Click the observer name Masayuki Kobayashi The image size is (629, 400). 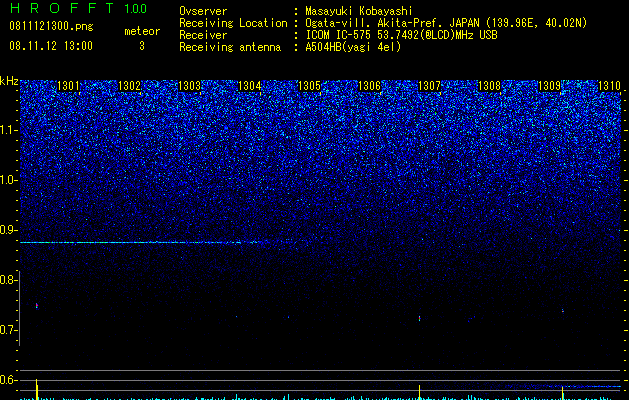(x=359, y=11)
